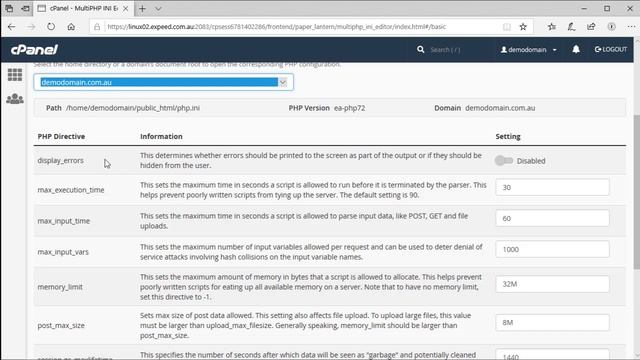Click the share page icon
640x360 pixels.
(591, 27)
